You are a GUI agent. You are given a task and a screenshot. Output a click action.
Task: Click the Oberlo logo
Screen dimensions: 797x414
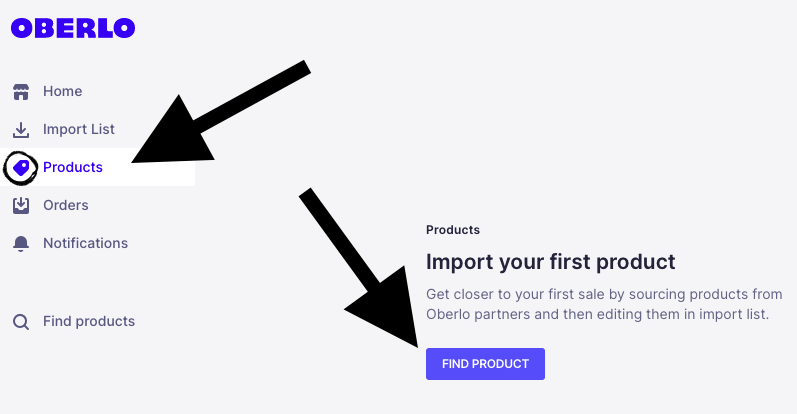coord(73,28)
